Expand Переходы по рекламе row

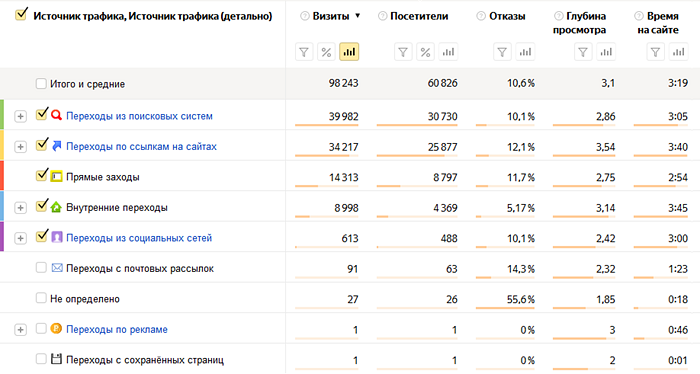[20, 330]
